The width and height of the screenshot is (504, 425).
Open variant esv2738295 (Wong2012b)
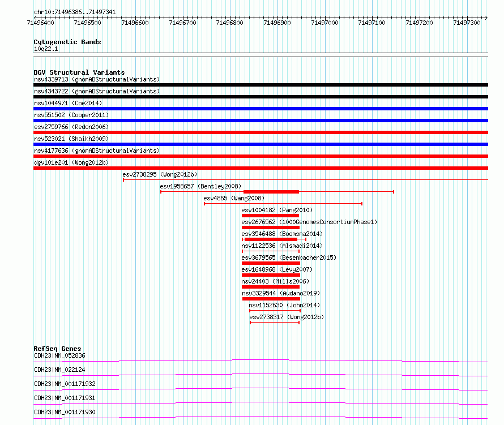[160, 174]
